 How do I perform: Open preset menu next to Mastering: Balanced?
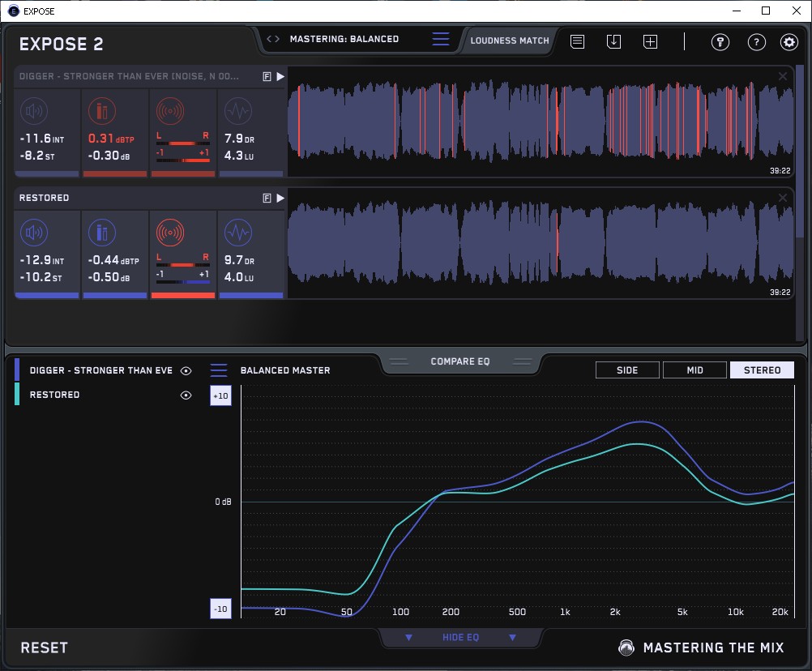(441, 39)
